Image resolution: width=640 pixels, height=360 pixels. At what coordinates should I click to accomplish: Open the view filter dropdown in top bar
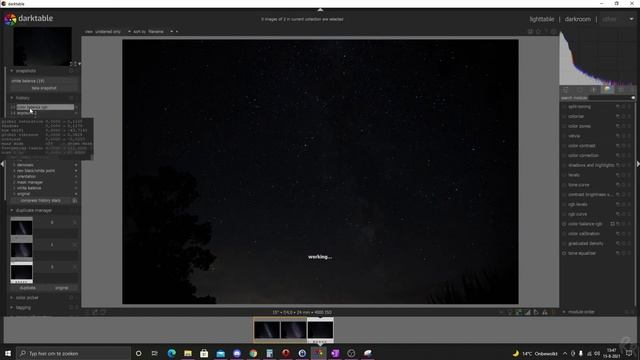108,31
